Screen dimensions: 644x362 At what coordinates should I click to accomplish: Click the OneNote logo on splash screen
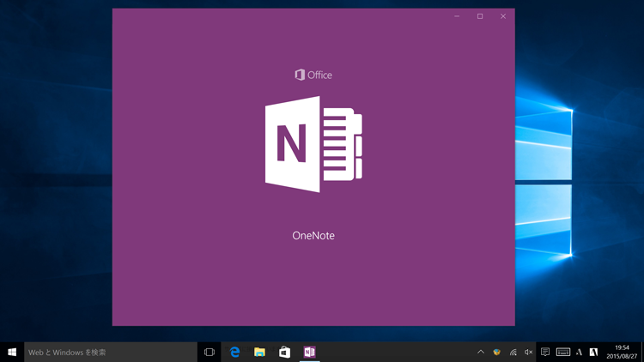[313, 144]
